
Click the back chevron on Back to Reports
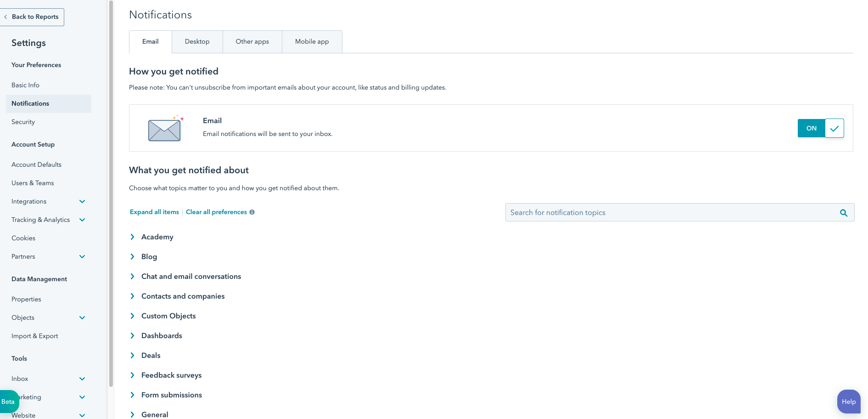[5, 17]
